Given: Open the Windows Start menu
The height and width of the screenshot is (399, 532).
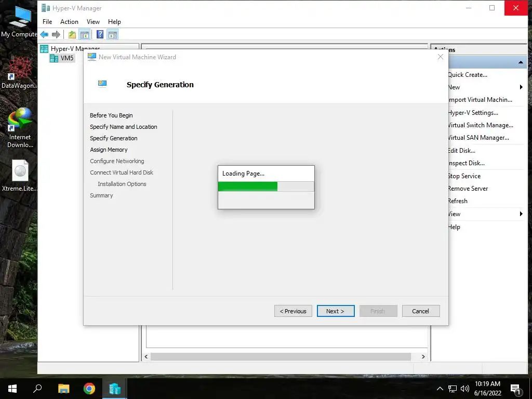Looking at the screenshot, I should click(12, 389).
